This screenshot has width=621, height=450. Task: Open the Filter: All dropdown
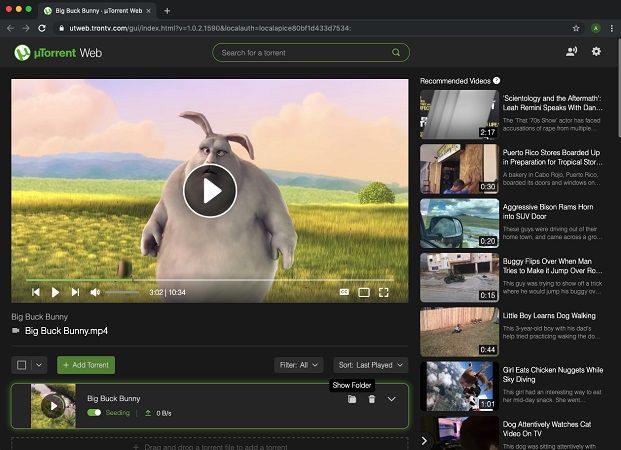[299, 365]
